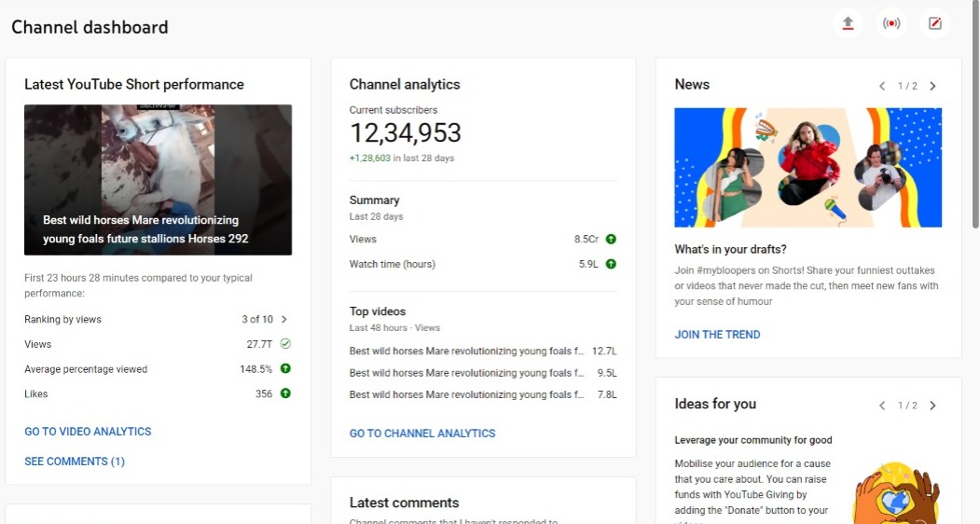Go to previous Ideas for you card

click(882, 406)
